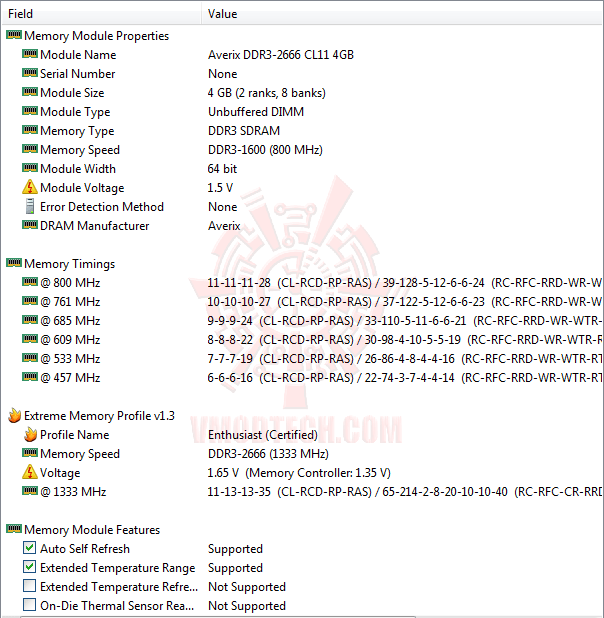Image resolution: width=604 pixels, height=618 pixels.
Task: Click the flame icon beside Profile Name
Action: pos(30,434)
